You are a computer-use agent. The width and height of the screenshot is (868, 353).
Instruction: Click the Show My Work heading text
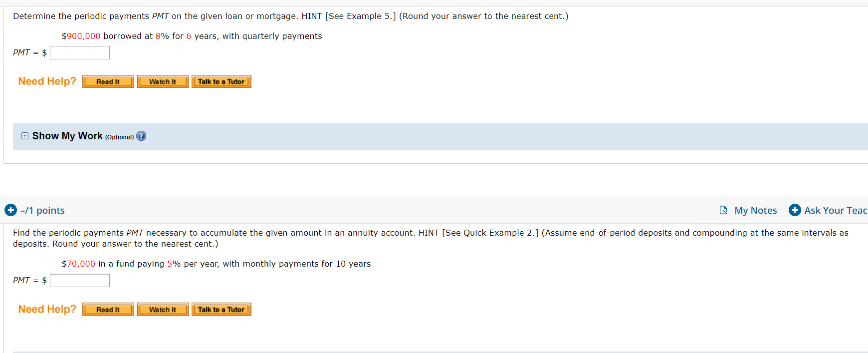point(67,136)
